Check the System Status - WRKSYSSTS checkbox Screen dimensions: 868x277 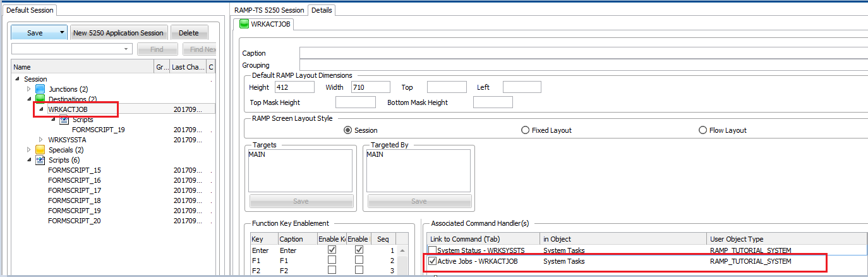(x=432, y=250)
